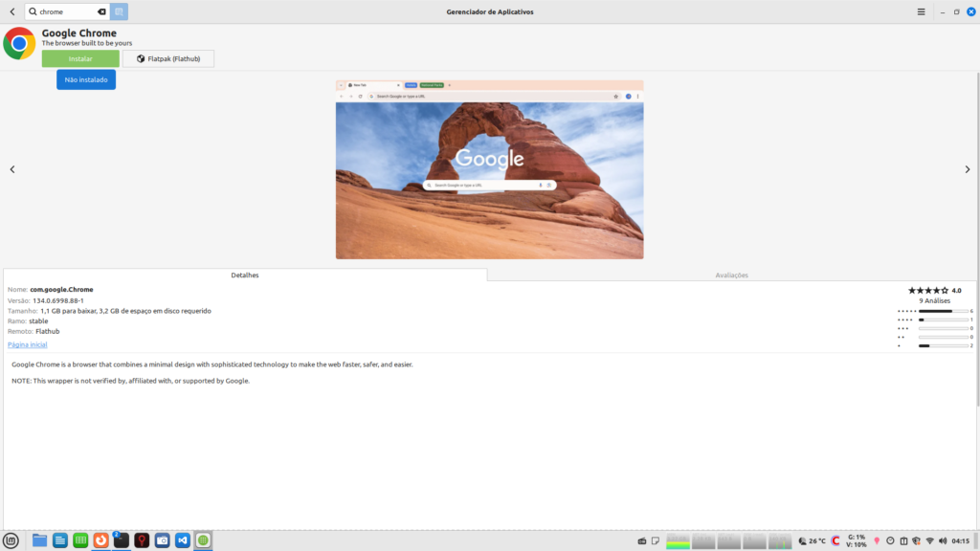
Task: Clear the chrome search text
Action: tap(101, 11)
